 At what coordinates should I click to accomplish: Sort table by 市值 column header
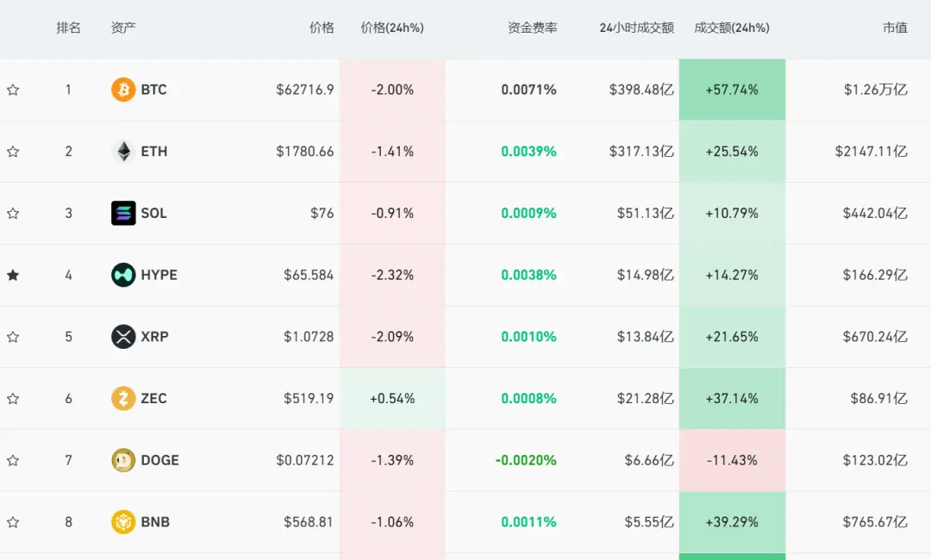coord(895,28)
